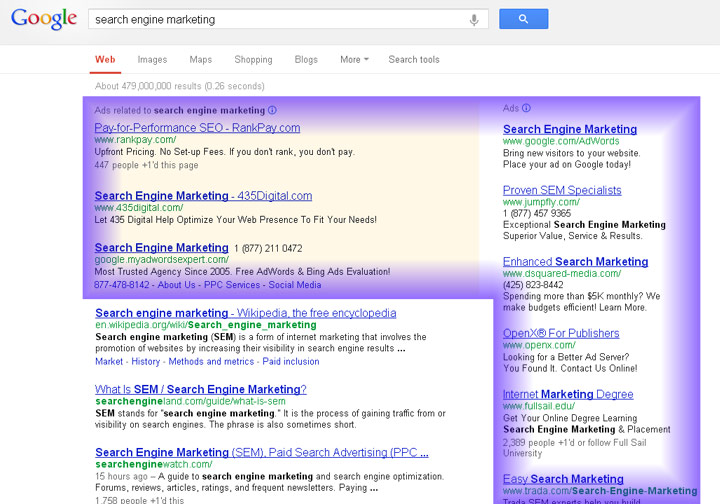720x504 pixels.
Task: Open the PPC Services sitelink
Action: pos(232,285)
